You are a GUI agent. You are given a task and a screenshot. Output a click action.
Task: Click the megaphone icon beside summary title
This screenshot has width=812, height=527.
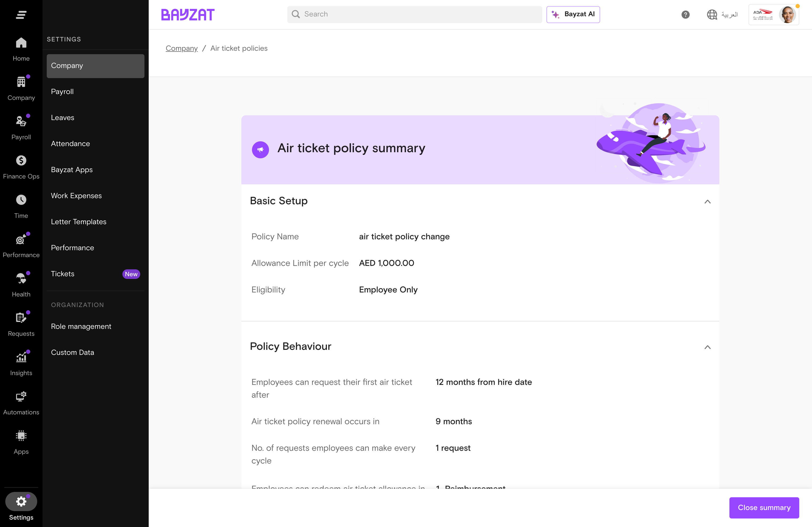tap(260, 150)
